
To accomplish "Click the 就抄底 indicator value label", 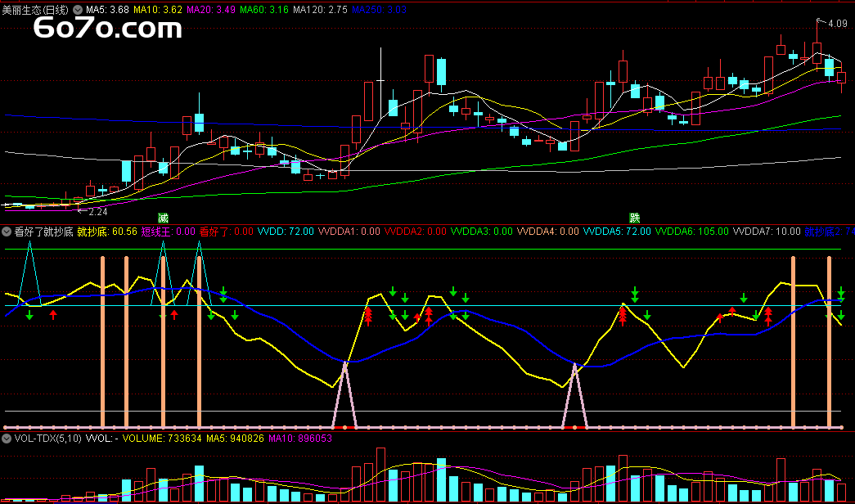I will tap(106, 232).
